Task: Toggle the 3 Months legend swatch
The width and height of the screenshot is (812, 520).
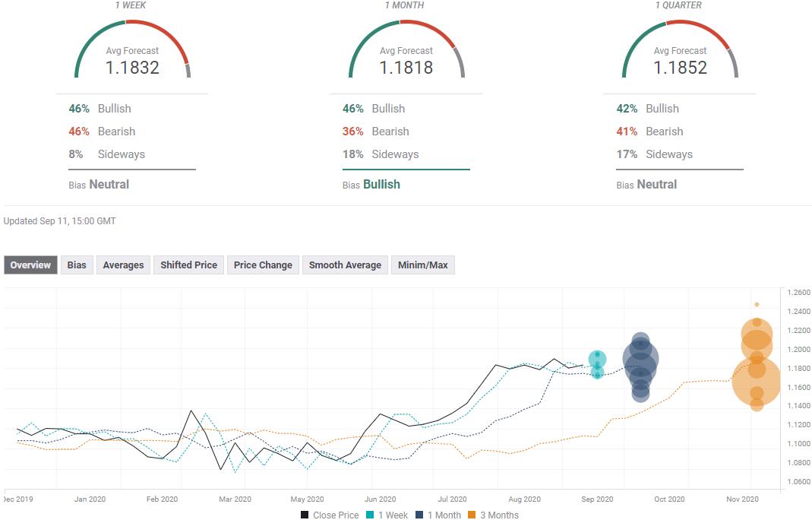Action: [x=472, y=515]
